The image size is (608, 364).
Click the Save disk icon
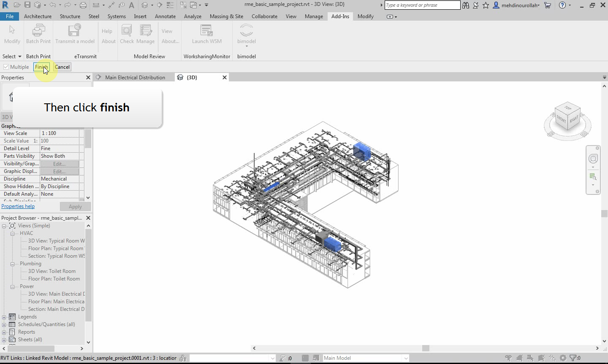pyautogui.click(x=27, y=5)
